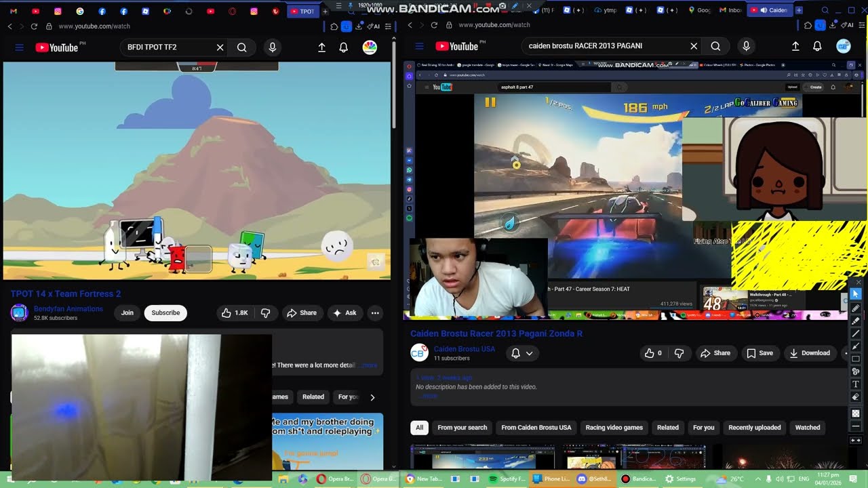The height and width of the screenshot is (488, 868).
Task: Select Bandicam eraser tool
Action: click(856, 397)
